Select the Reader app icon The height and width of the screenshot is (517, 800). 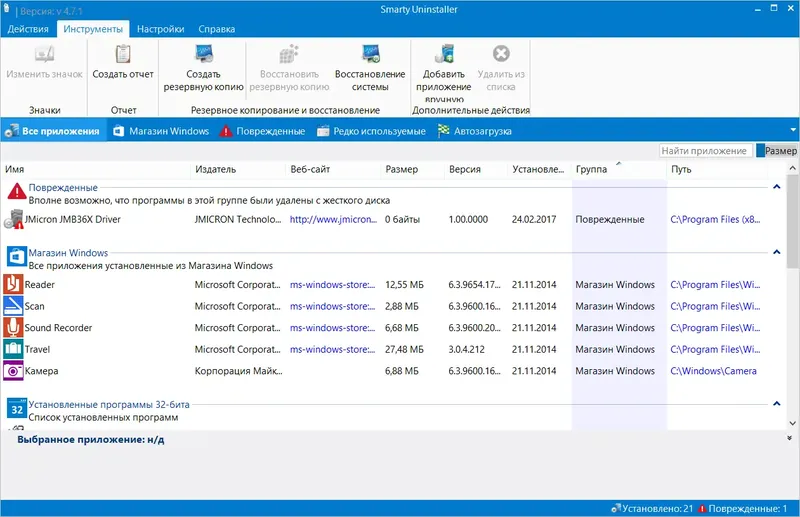(x=13, y=285)
